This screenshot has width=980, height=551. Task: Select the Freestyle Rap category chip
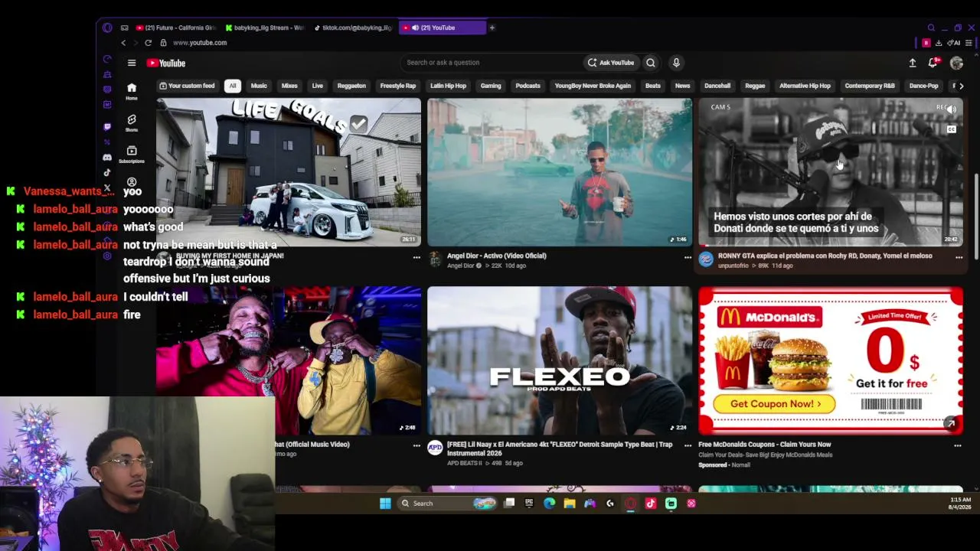(398, 86)
